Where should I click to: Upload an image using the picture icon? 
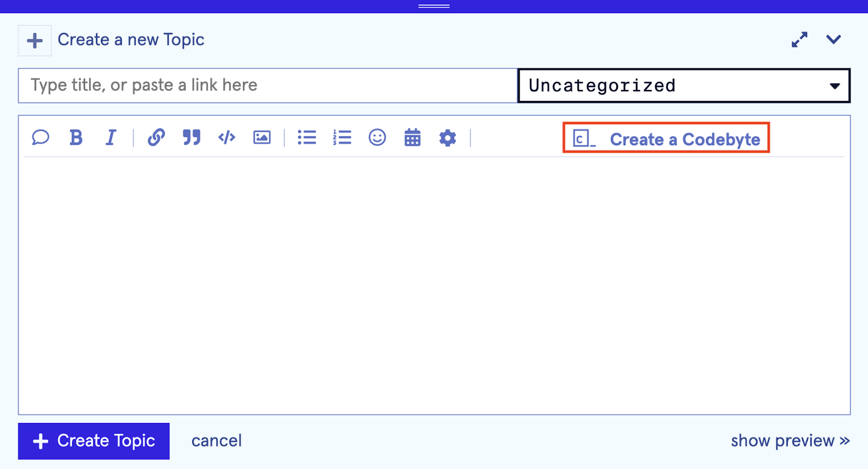tap(262, 138)
